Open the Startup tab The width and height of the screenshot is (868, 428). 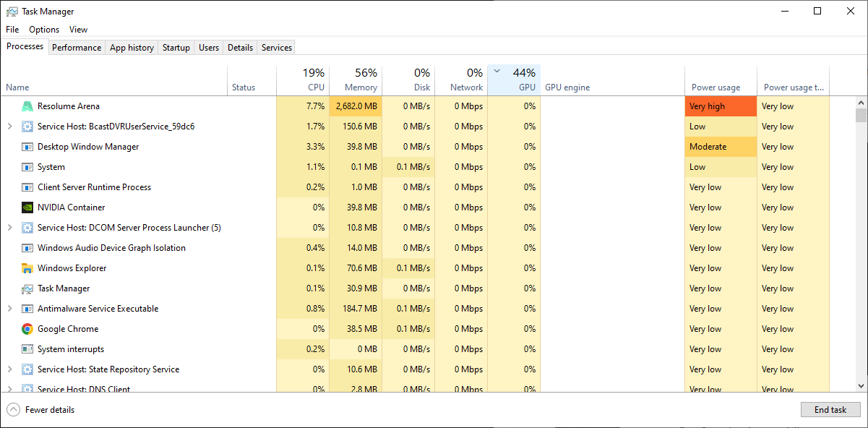[176, 48]
